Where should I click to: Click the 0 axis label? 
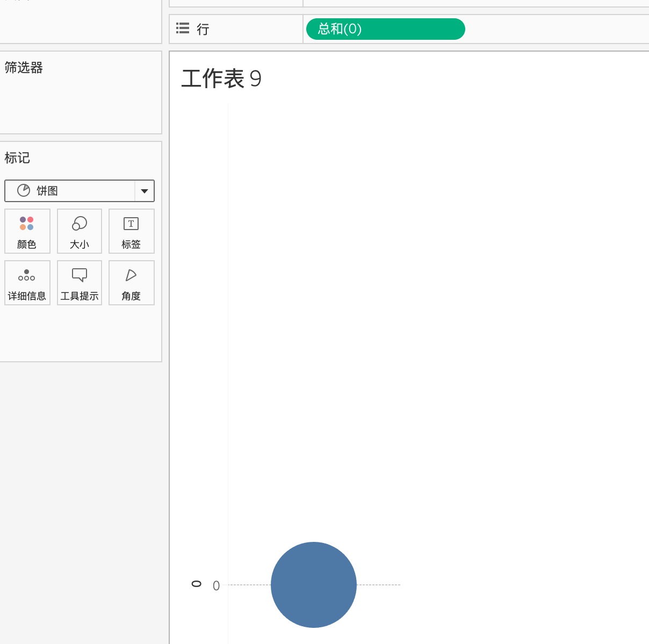216,585
